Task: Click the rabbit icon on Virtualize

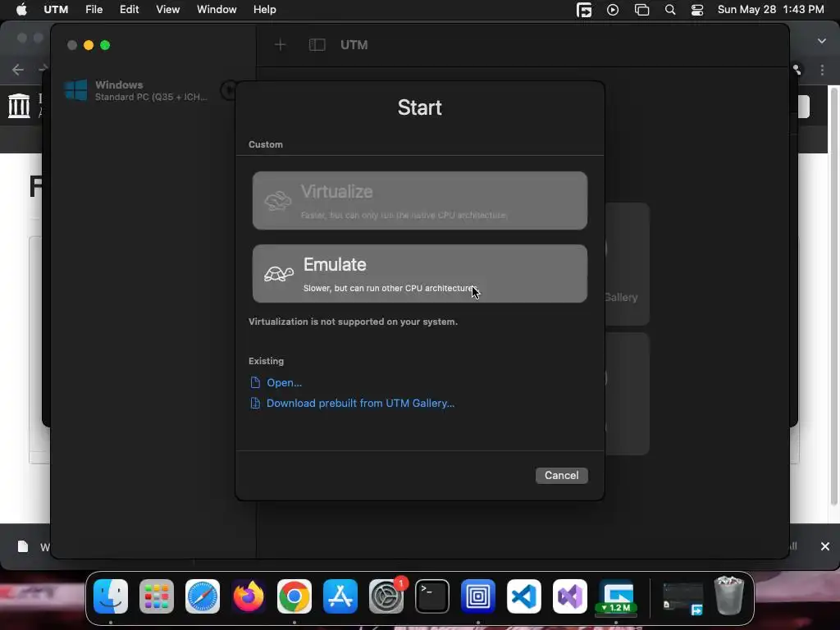Action: [277, 201]
